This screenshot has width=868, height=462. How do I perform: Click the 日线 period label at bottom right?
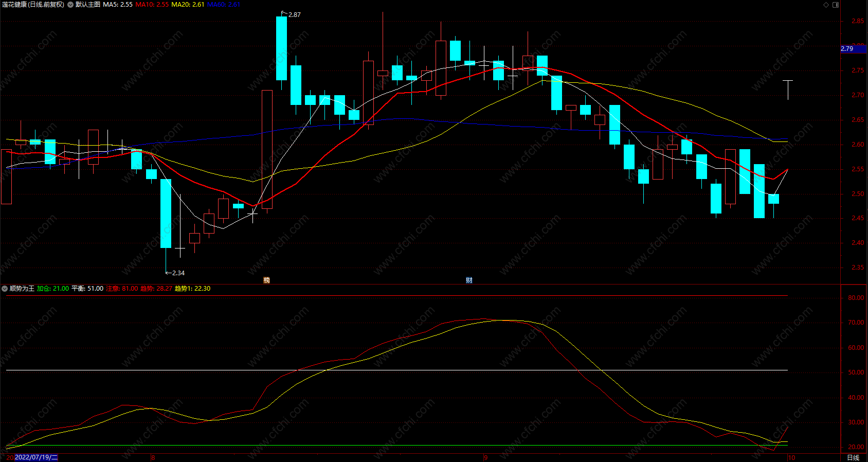(853, 457)
